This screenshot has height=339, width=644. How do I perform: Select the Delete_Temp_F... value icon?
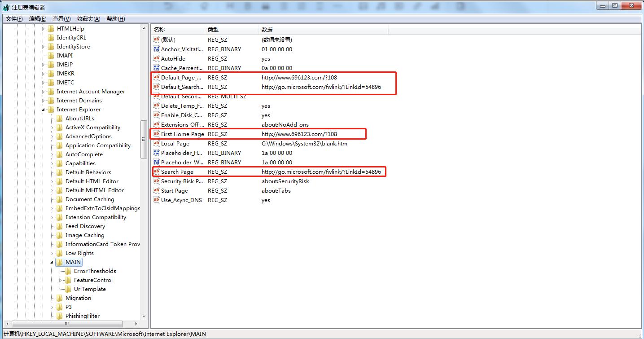pyautogui.click(x=157, y=106)
